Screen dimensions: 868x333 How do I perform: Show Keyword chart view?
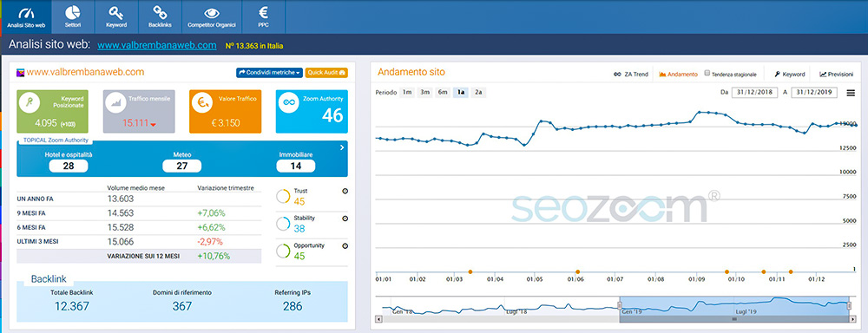tap(789, 74)
